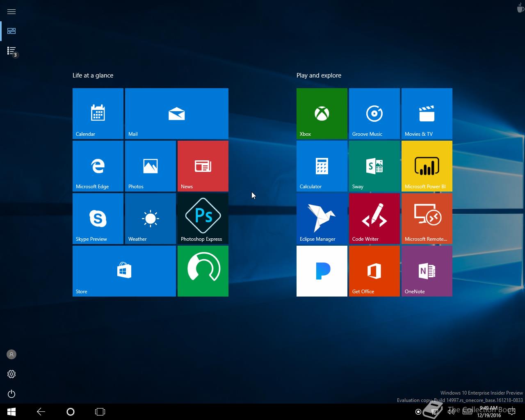The width and height of the screenshot is (525, 420).
Task: Launch Microsoft Edge tile
Action: (x=98, y=166)
